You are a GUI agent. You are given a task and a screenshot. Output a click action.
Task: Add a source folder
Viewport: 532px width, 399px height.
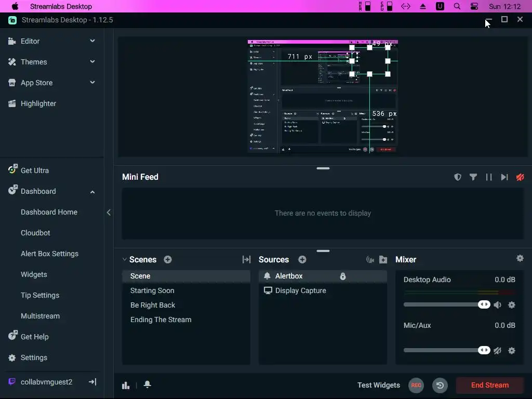tap(383, 260)
